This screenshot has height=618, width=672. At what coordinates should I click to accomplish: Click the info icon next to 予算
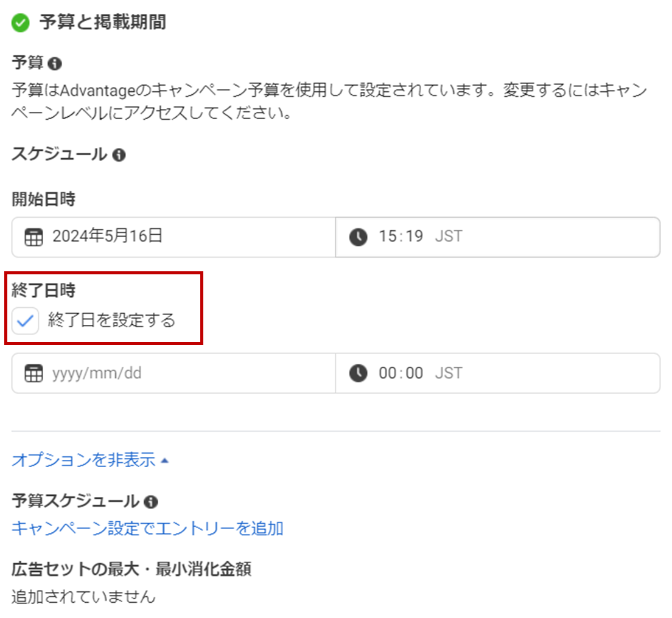[54, 64]
